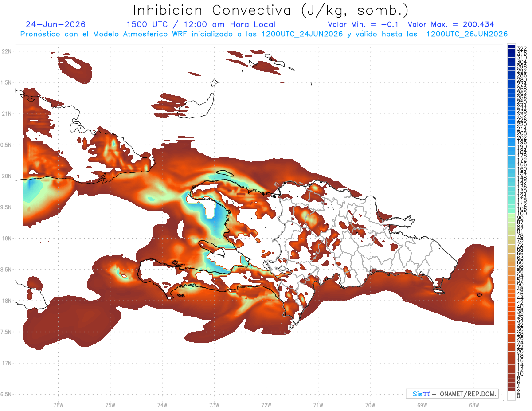The image size is (532, 411).
Task: Click the '68W' longitude label
Action: pyautogui.click(x=474, y=405)
